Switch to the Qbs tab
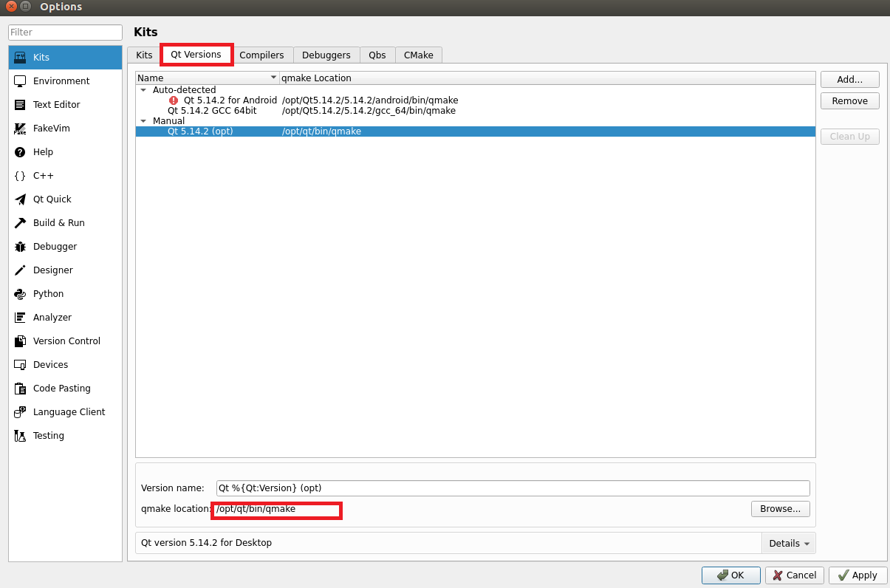The image size is (890, 588). [x=377, y=55]
